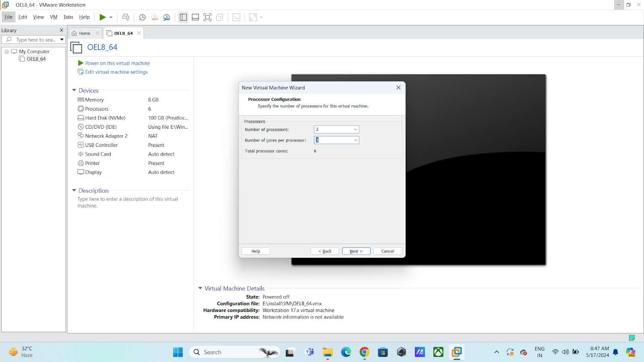Open File Explorer from the taskbar

(x=328, y=352)
